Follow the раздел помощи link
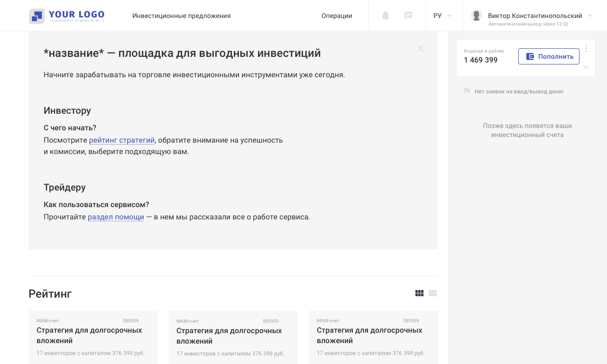Image resolution: width=607 pixels, height=364 pixels. (116, 217)
